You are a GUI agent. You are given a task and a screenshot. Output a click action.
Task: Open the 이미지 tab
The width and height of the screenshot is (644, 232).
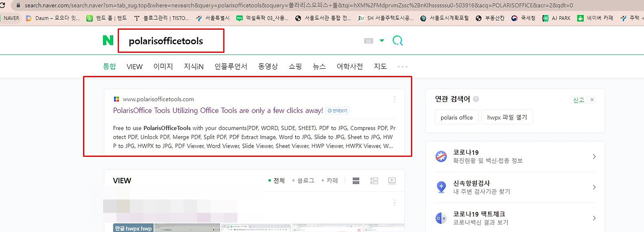coord(163,66)
